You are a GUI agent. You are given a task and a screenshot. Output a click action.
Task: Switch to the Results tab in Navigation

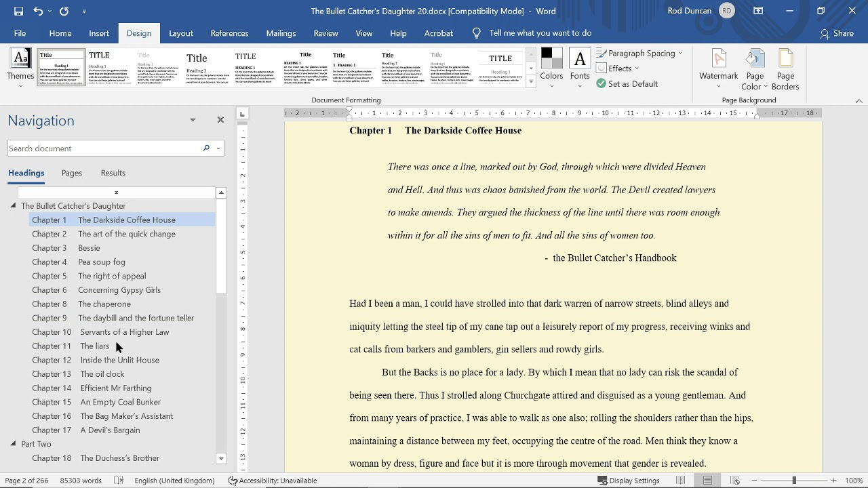tap(113, 173)
